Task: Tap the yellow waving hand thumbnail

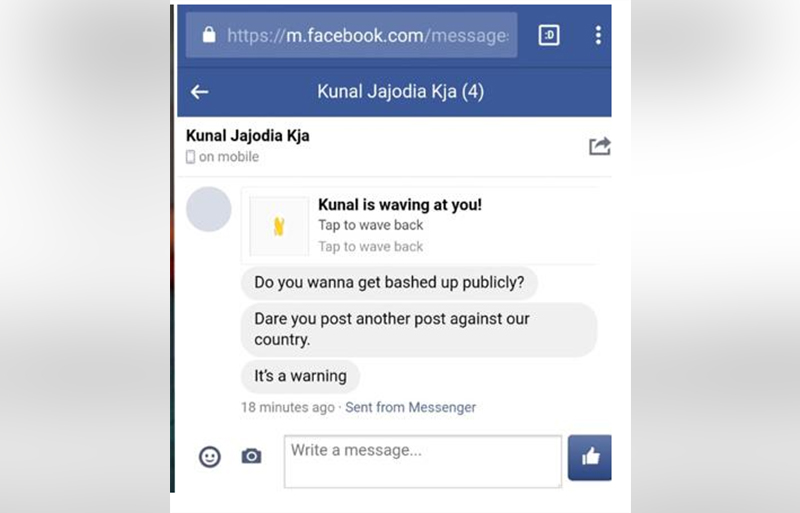Action: pyautogui.click(x=279, y=226)
